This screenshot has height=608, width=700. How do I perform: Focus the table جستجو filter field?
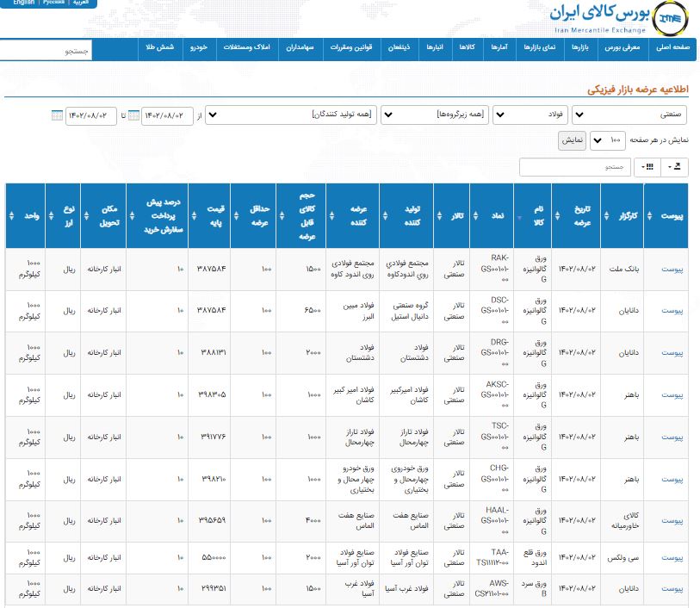575,167
